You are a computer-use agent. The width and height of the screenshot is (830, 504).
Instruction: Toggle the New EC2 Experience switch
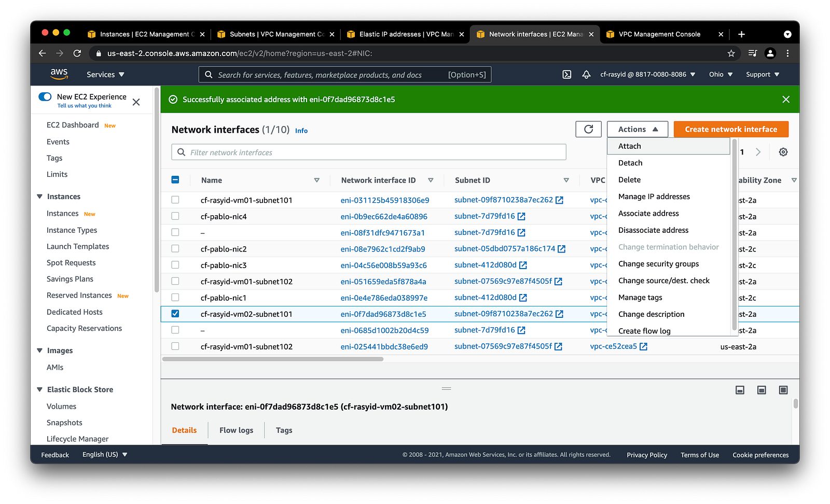click(x=45, y=96)
